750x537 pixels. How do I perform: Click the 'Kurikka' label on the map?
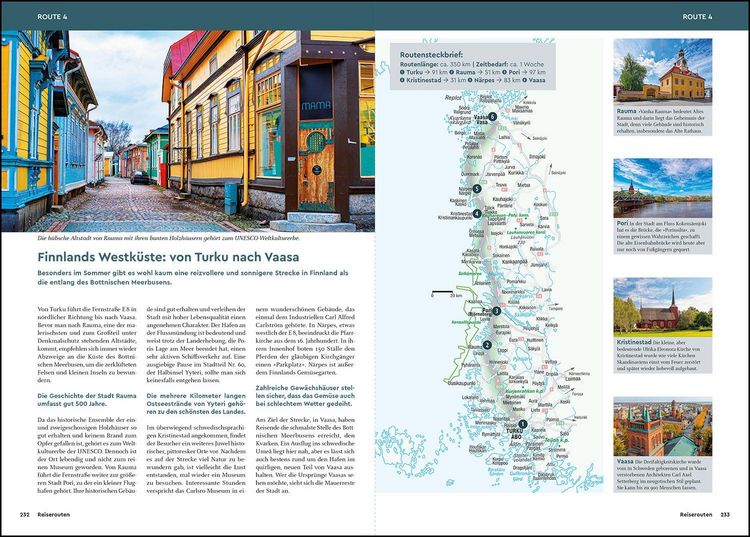[x=516, y=172]
